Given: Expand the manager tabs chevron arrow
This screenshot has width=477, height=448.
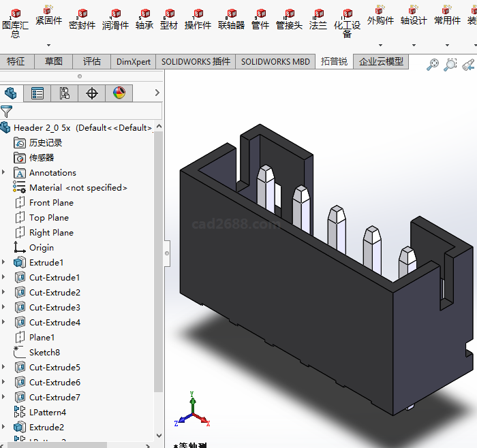Looking at the screenshot, I should pos(157,93).
